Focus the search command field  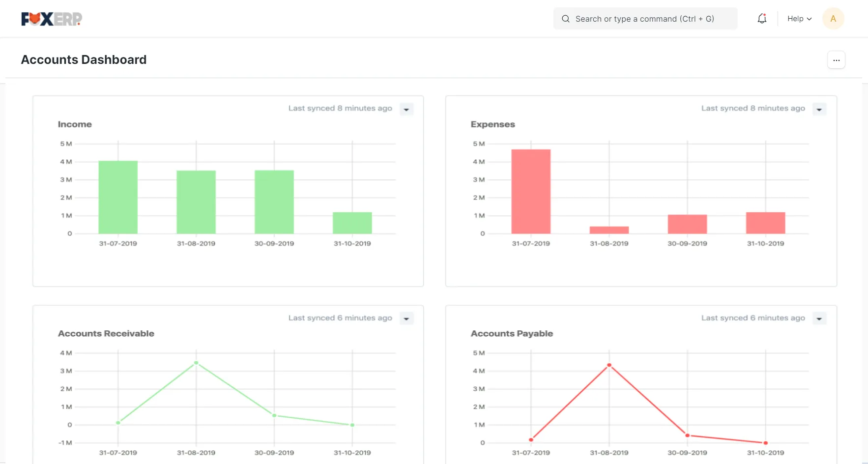coord(645,19)
